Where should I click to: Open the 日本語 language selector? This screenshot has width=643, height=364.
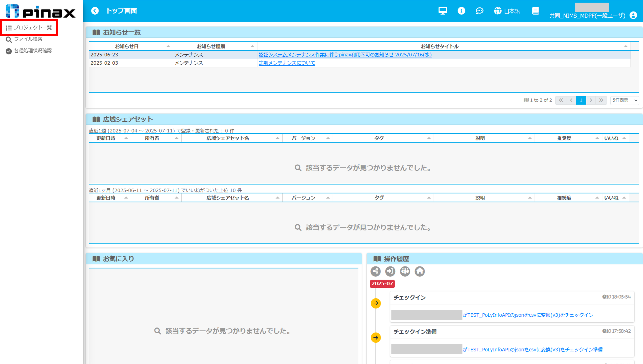coord(507,11)
